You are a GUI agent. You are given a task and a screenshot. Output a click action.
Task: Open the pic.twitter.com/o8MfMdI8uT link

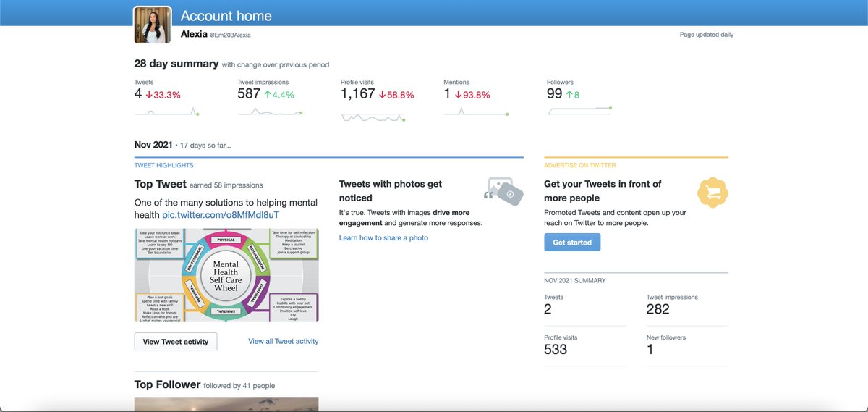(x=221, y=216)
